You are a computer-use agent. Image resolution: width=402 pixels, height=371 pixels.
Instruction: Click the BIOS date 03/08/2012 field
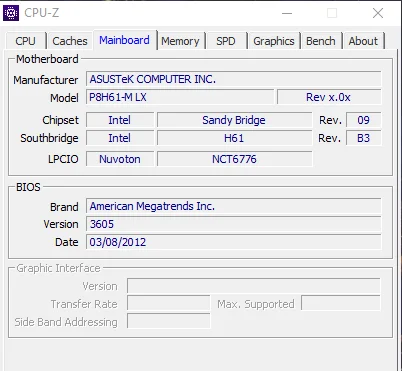(233, 242)
